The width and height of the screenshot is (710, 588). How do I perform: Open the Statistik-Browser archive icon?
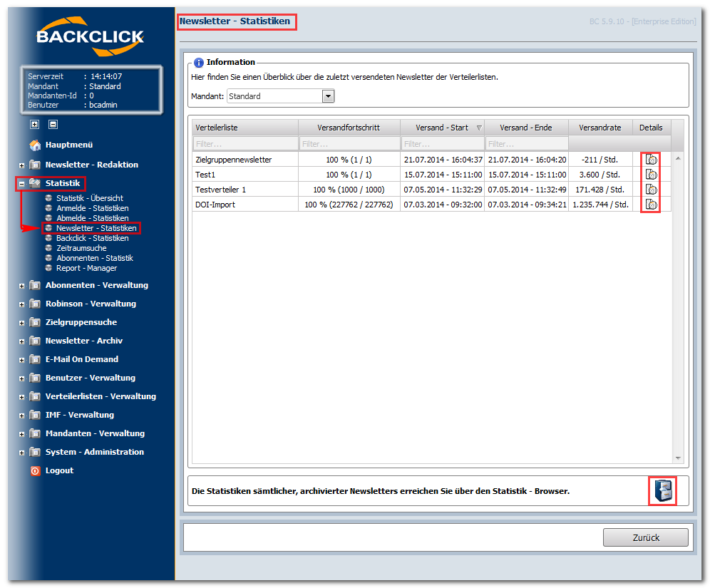(662, 490)
